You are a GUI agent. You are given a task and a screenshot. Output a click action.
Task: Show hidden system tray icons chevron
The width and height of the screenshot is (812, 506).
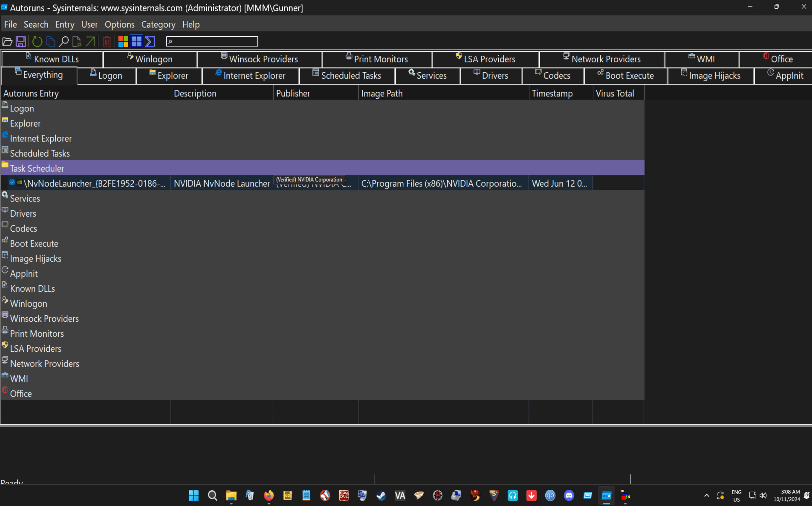tap(706, 496)
